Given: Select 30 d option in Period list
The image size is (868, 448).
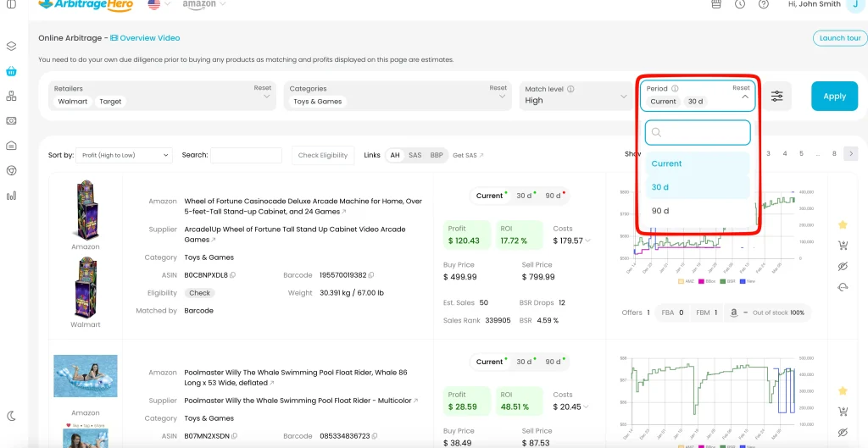Looking at the screenshot, I should click(698, 187).
